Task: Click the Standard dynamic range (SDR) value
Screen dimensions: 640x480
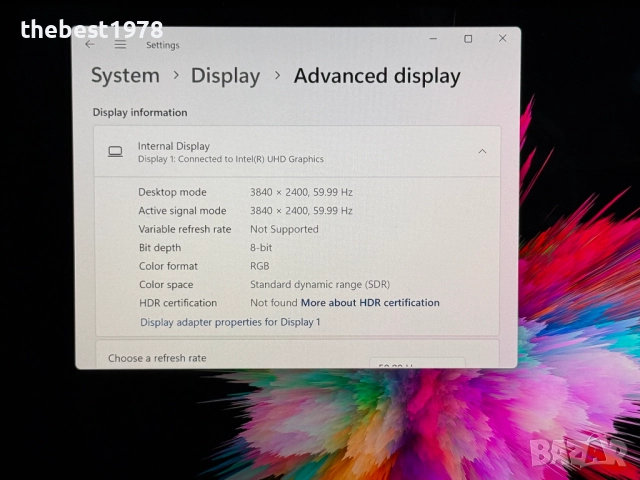Action: pos(320,284)
